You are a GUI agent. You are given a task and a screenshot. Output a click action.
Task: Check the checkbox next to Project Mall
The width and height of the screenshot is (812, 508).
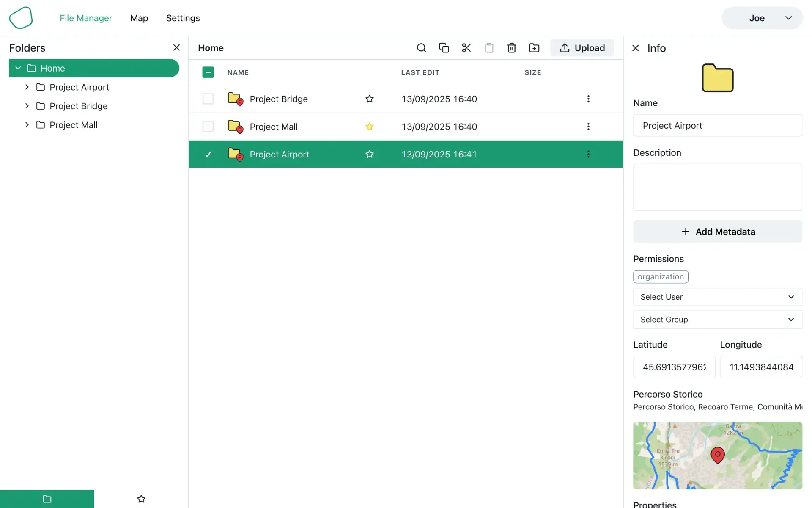click(x=208, y=126)
